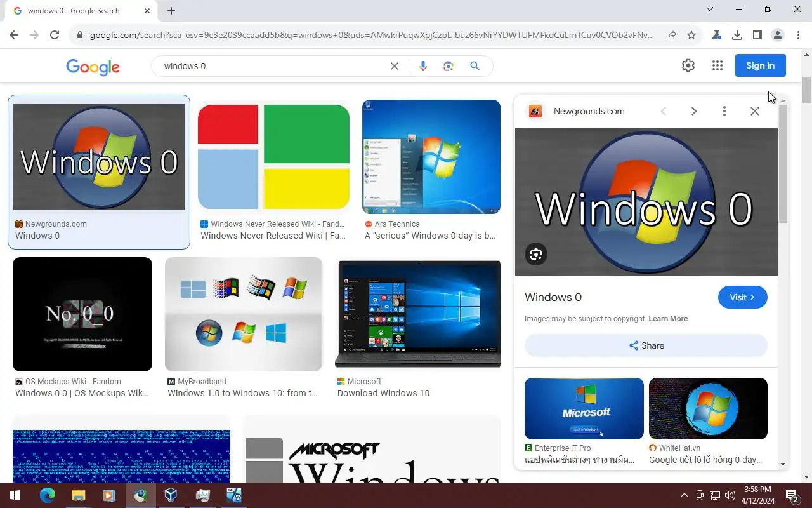Submit search with magnifier icon

[x=475, y=66]
